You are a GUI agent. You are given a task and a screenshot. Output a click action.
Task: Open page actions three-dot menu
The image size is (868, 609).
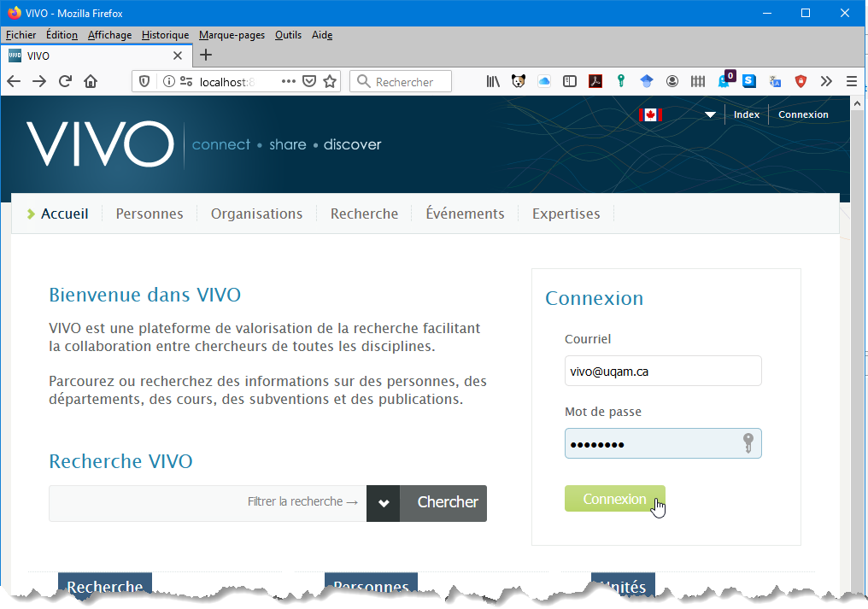tap(289, 81)
